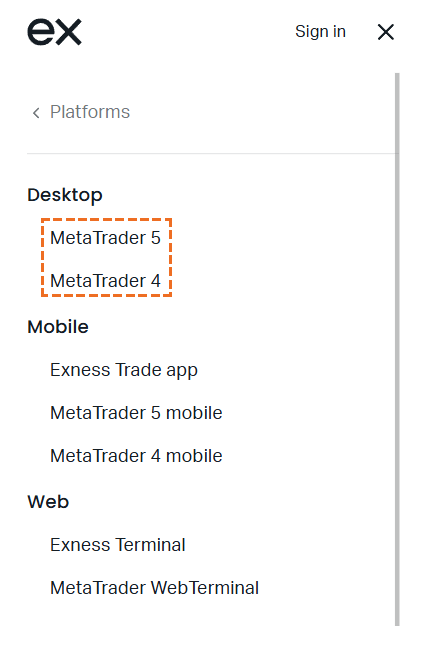The width and height of the screenshot is (426, 654).
Task: Open MetaTrader 4 desktop platform
Action: [105, 281]
